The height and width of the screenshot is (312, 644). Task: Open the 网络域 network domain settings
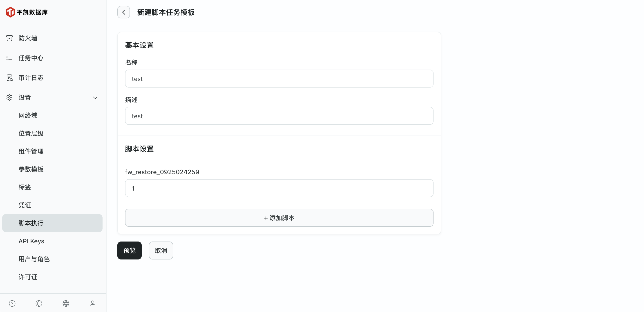[x=28, y=115]
